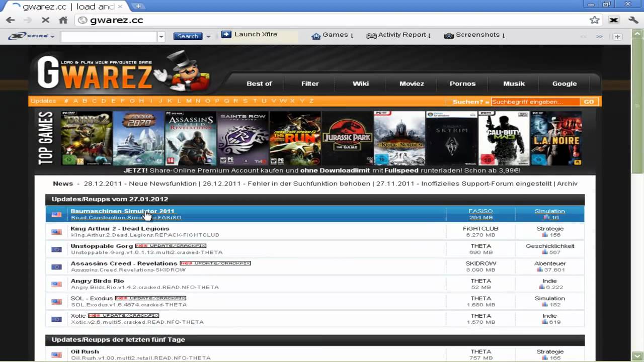Filter games by letter A

[x=75, y=101]
